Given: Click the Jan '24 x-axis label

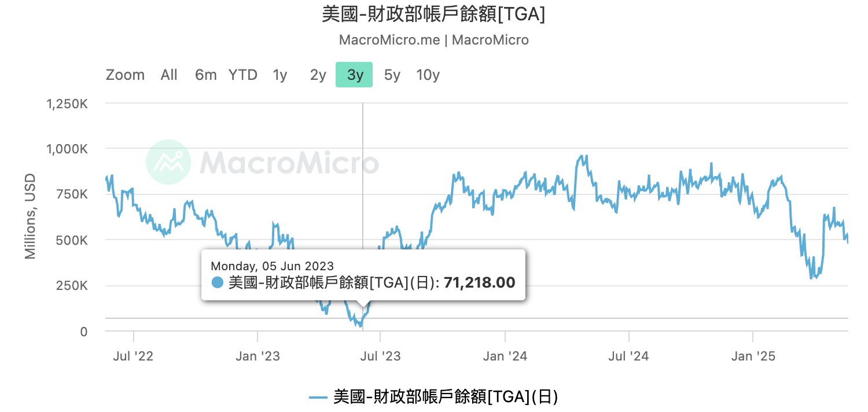Looking at the screenshot, I should (x=505, y=356).
